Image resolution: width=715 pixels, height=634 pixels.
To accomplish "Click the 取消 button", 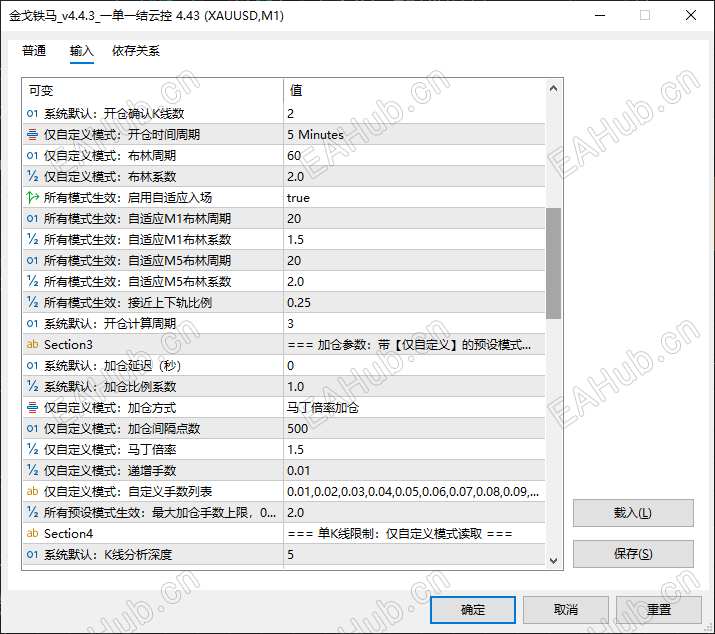I will click(566, 609).
